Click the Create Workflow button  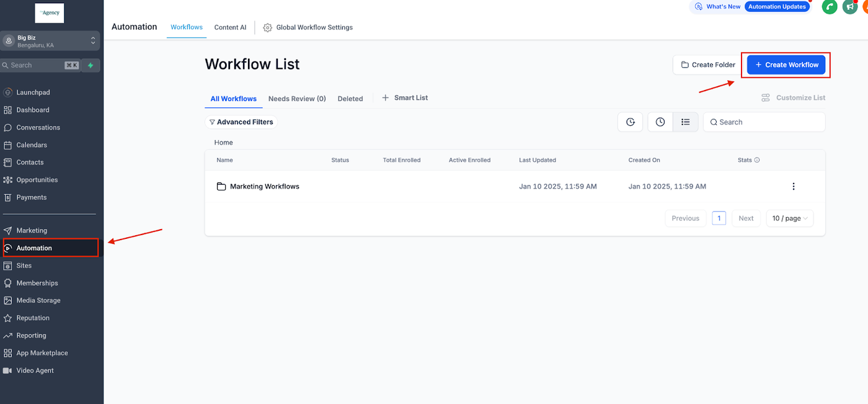click(x=786, y=65)
